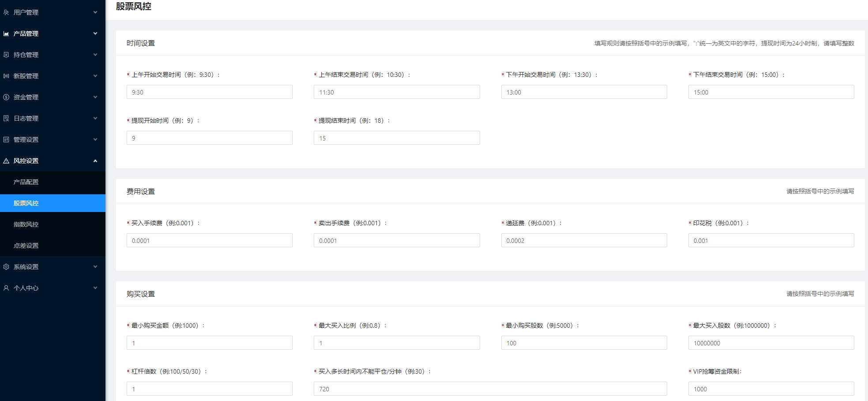This screenshot has width=868, height=401.
Task: Click the 新股管理 sidebar icon
Action: point(6,76)
